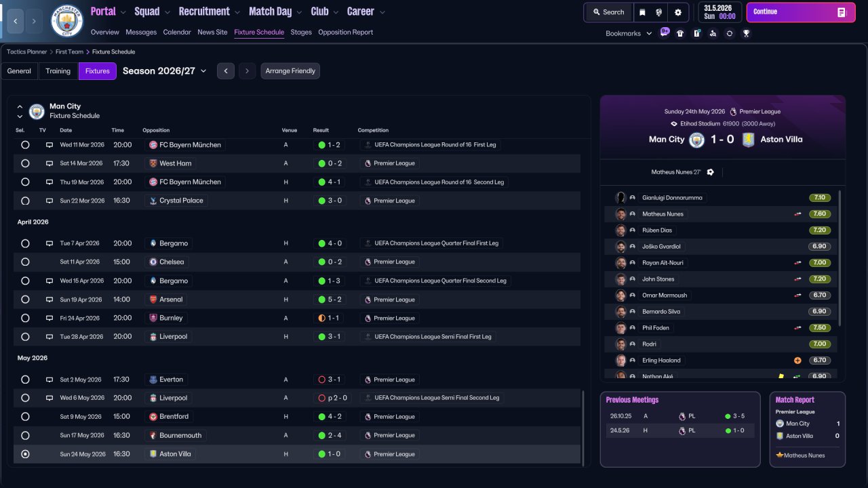Select the Bournemouth fixture radio button
868x488 pixels.
pos(25,435)
